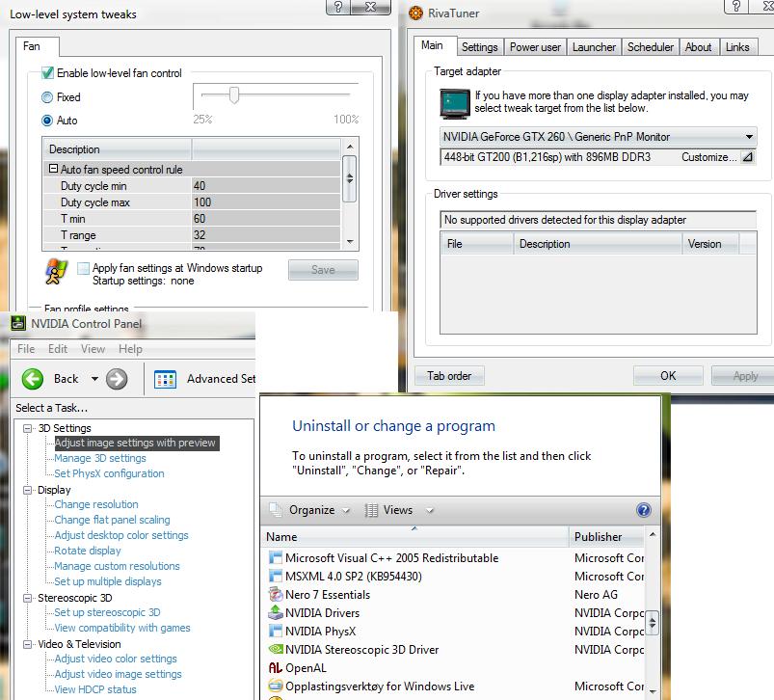774x700 pixels.
Task: Click the NVIDIA Stereoscopic 3D Driver icon
Action: [275, 649]
